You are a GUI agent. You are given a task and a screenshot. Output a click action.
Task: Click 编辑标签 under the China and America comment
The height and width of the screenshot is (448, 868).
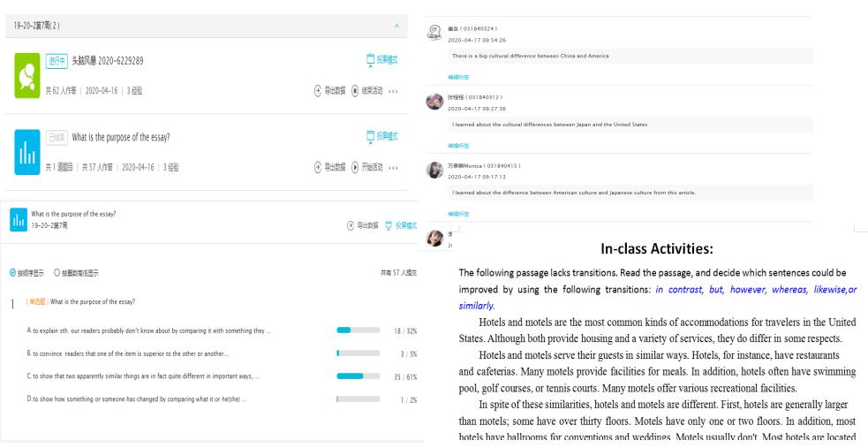point(457,77)
